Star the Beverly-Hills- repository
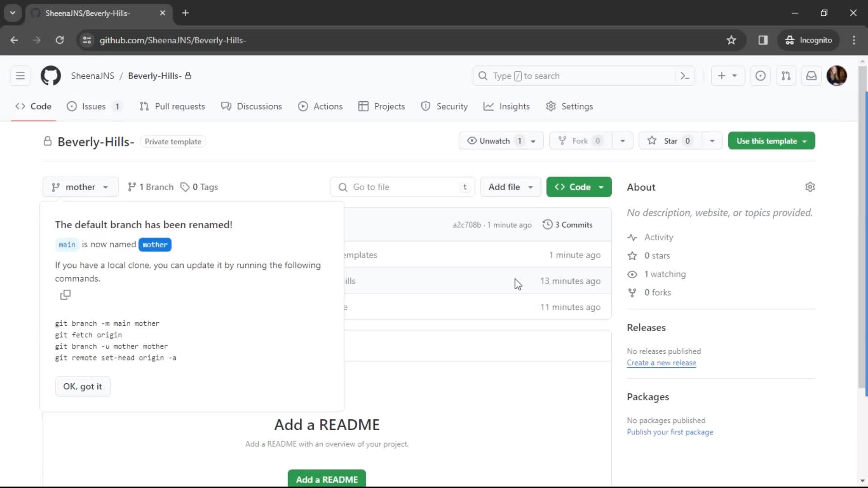 [670, 141]
